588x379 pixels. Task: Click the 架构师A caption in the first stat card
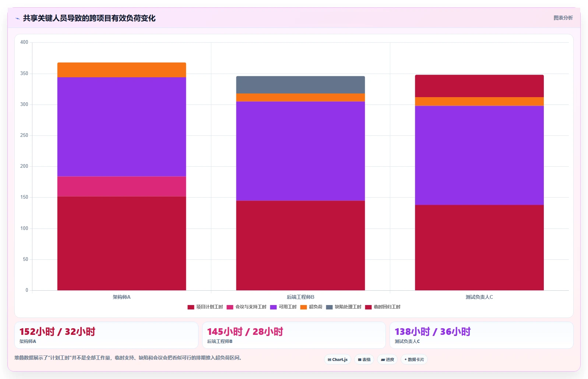tap(28, 341)
